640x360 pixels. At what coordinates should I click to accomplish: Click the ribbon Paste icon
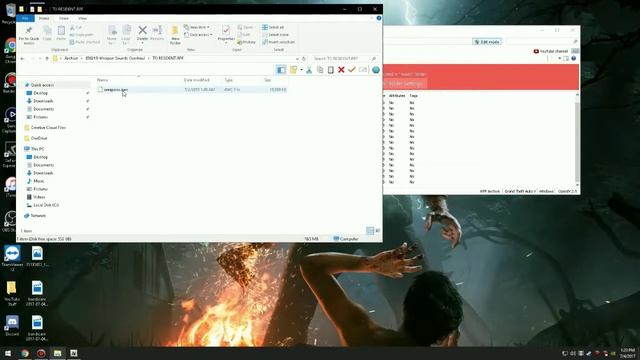point(61,33)
